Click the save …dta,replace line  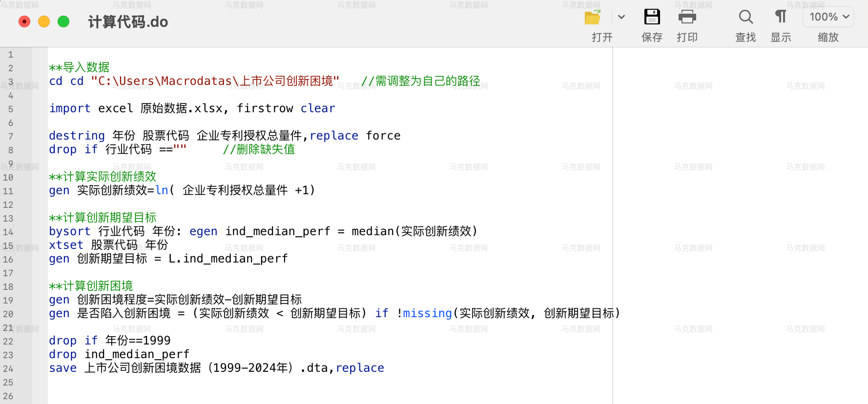tap(216, 368)
